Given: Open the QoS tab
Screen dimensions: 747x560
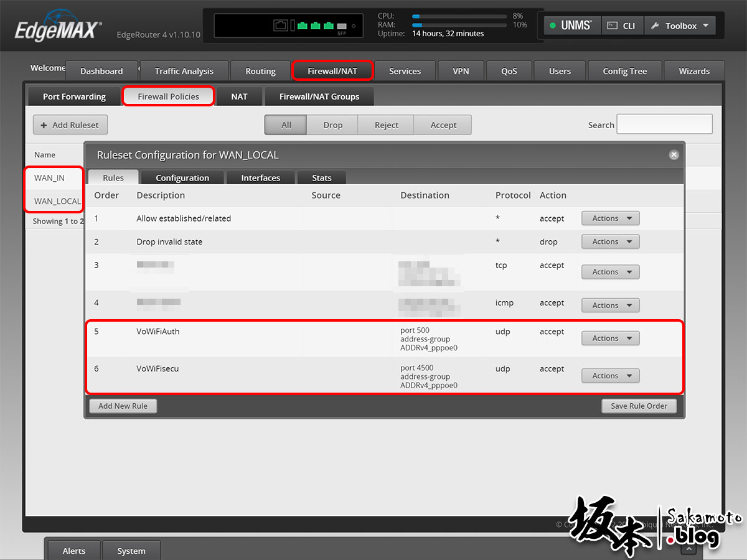Looking at the screenshot, I should click(x=509, y=71).
